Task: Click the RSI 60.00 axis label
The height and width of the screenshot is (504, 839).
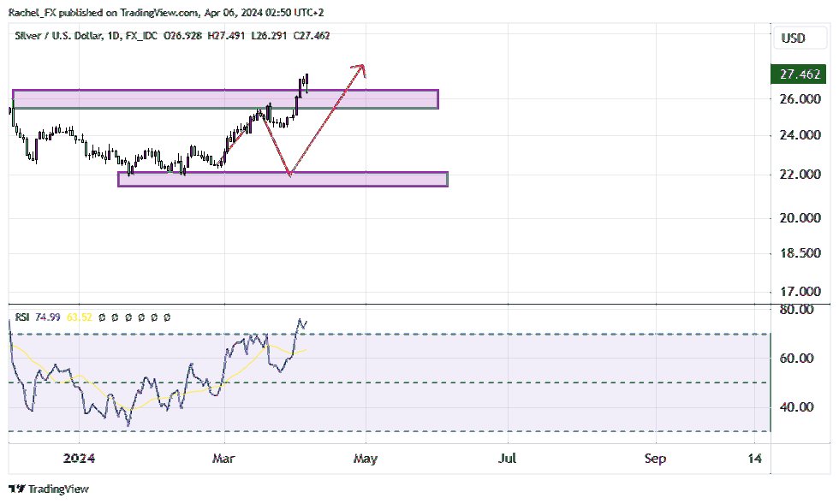Action: pyautogui.click(x=797, y=358)
